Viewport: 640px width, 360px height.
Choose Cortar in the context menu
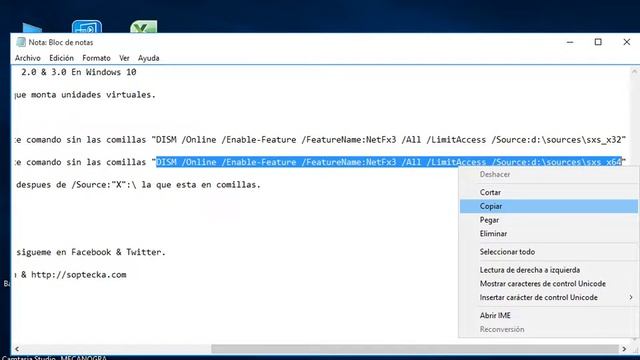point(549,192)
